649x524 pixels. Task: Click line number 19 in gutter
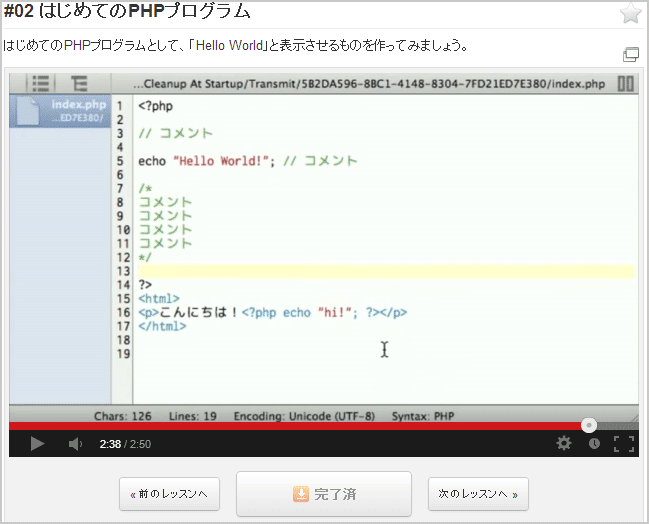[123, 354]
